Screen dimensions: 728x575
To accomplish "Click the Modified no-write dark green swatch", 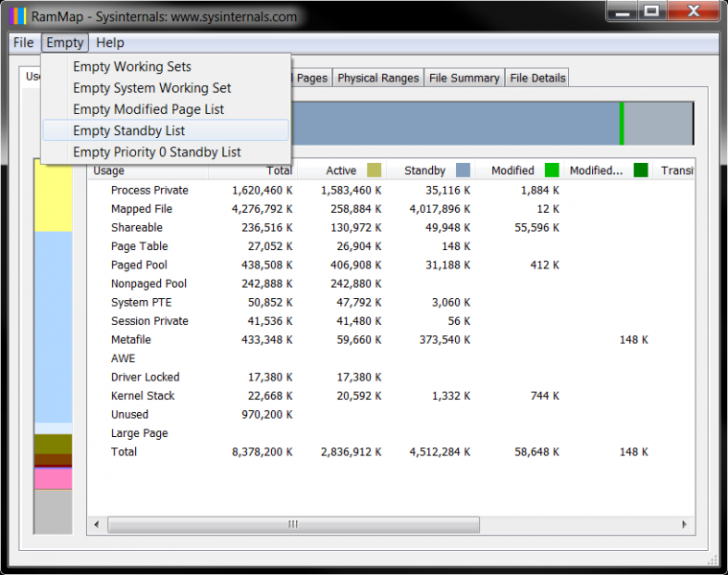I will tap(641, 170).
